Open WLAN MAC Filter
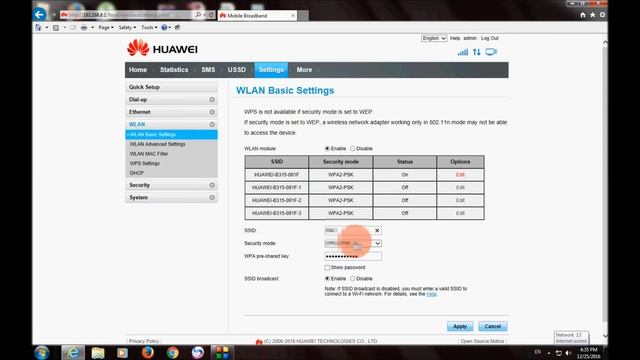Screen dimensions: 640x360 point(149,154)
